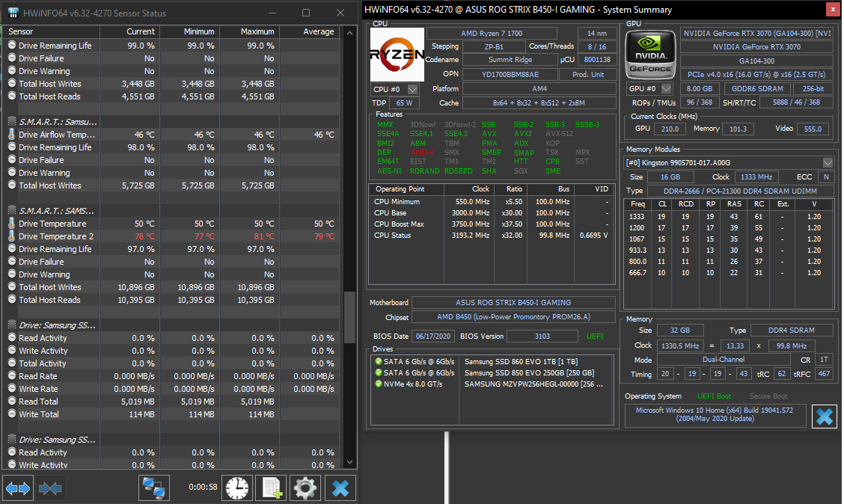This screenshot has width=844, height=504.
Task: Click the ASUS ROG STRIX B450-I GAMING motherboard field
Action: coord(513,302)
